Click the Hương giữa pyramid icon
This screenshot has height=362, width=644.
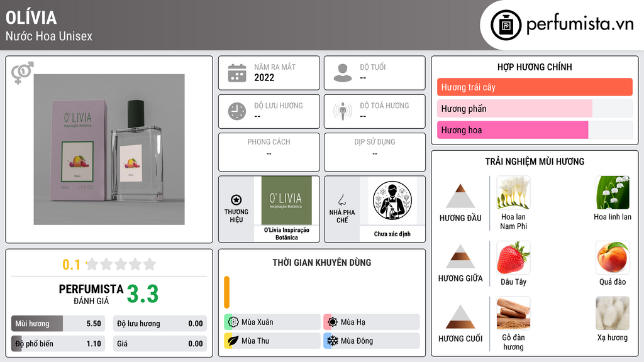pos(460,256)
